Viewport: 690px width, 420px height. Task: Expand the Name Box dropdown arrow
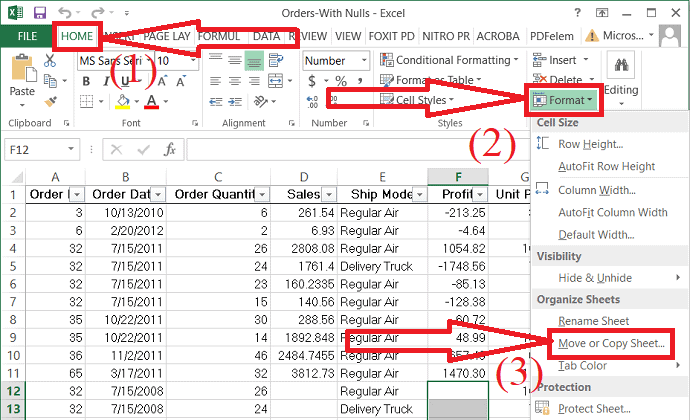(x=71, y=149)
